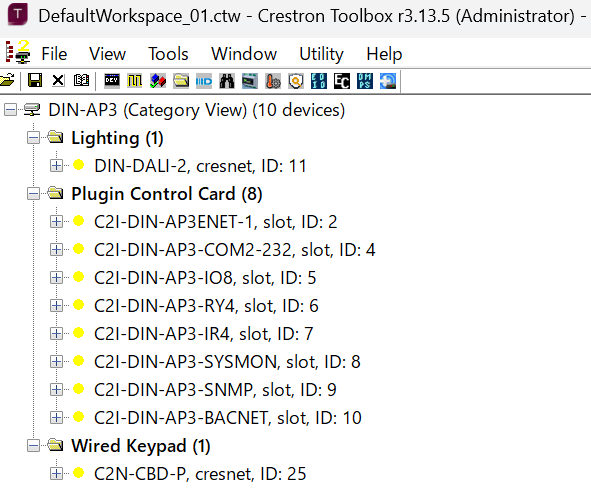591x492 pixels.
Task: Open the Device Tree View (DEV) tool
Action: click(x=112, y=81)
